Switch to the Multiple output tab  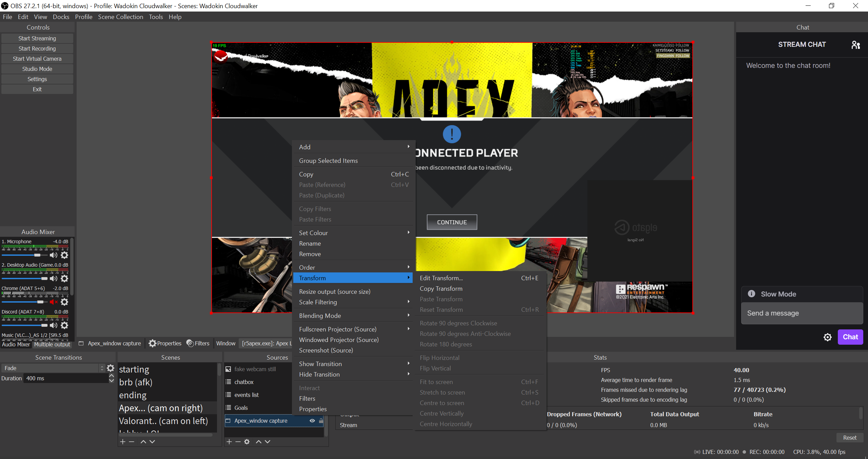point(52,345)
